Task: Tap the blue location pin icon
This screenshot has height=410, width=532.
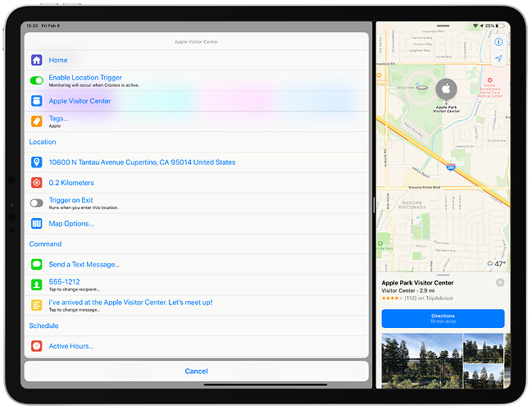Action: point(37,162)
